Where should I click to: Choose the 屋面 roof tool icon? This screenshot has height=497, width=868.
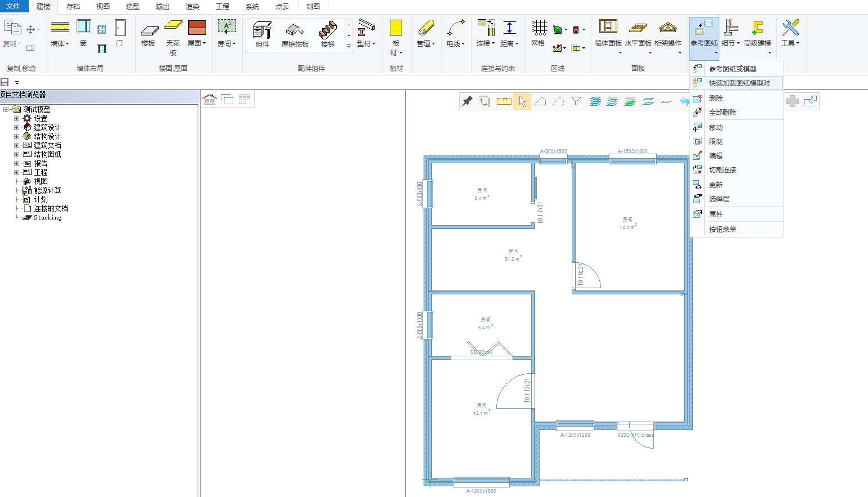197,28
